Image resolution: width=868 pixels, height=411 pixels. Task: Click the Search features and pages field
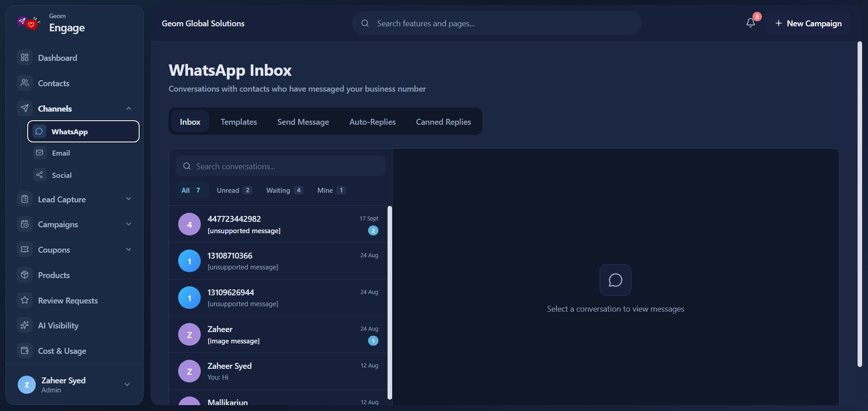click(497, 23)
